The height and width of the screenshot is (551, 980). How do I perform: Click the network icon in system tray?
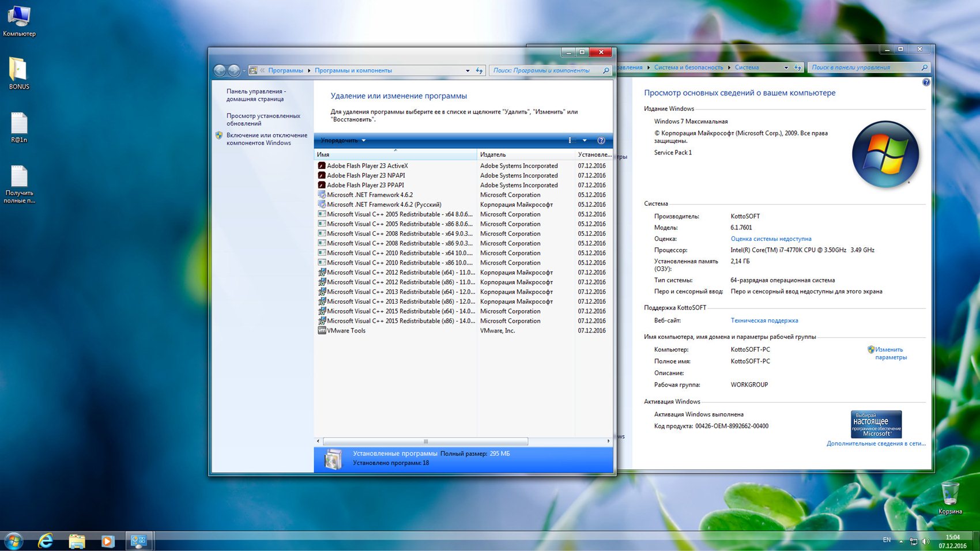click(x=913, y=541)
